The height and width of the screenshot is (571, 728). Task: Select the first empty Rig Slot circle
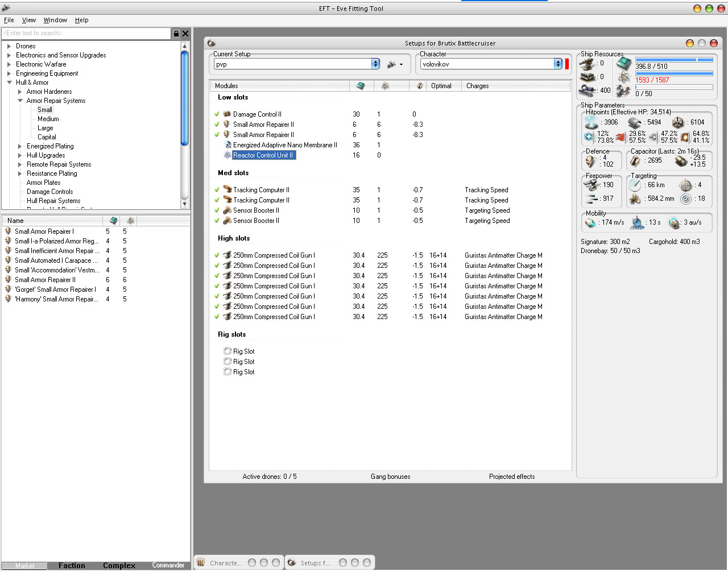(x=227, y=351)
